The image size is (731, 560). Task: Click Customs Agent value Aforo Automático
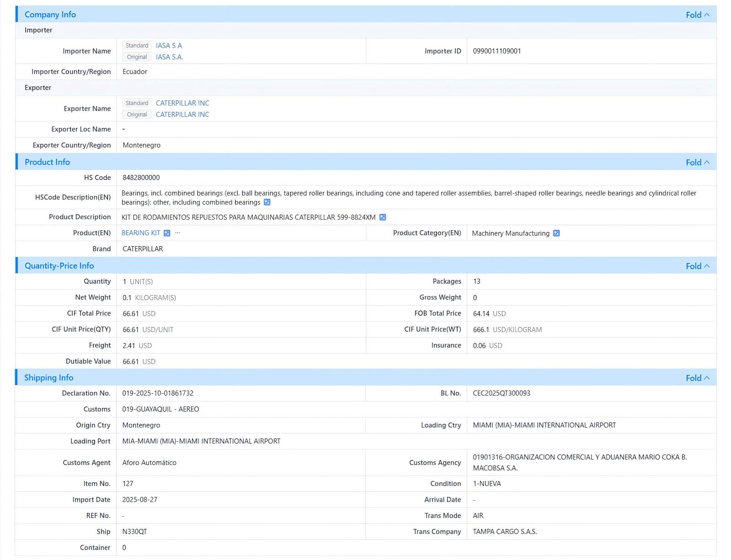[149, 463]
